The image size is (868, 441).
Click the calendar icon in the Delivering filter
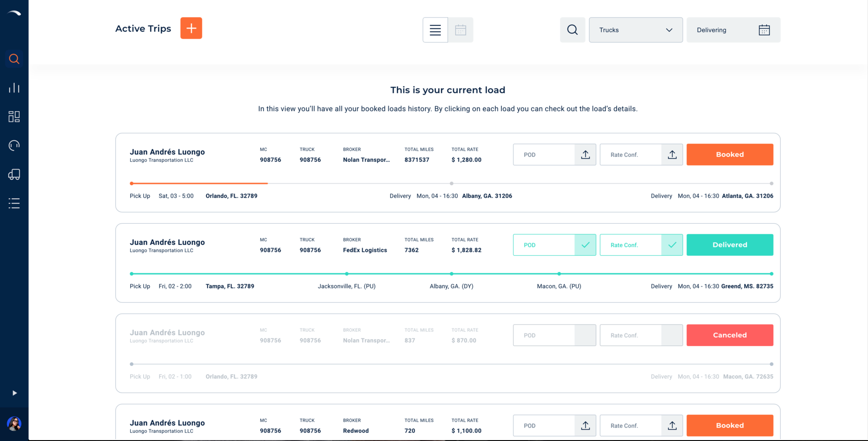pyautogui.click(x=764, y=30)
